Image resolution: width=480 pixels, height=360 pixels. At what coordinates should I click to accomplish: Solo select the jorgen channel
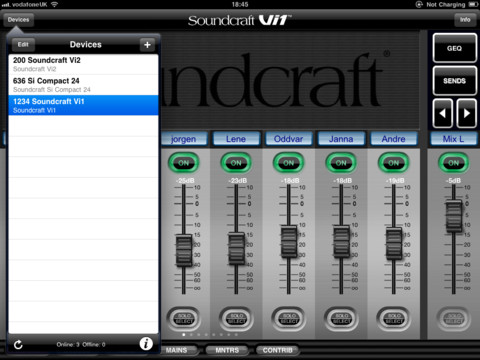coord(183,319)
